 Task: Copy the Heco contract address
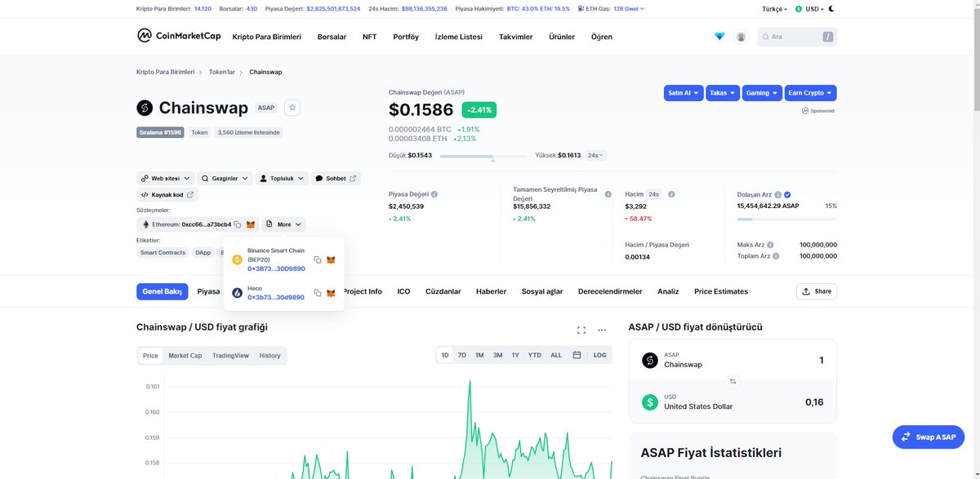318,293
